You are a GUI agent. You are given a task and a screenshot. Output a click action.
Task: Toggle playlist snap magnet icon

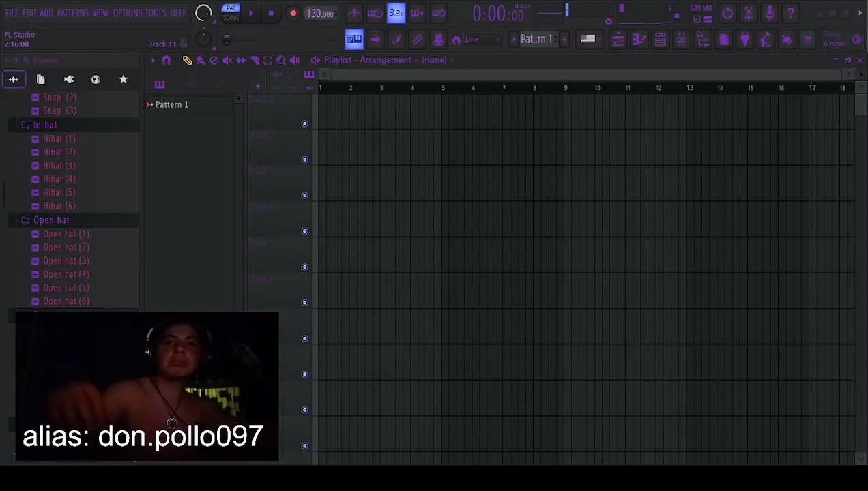coord(166,60)
